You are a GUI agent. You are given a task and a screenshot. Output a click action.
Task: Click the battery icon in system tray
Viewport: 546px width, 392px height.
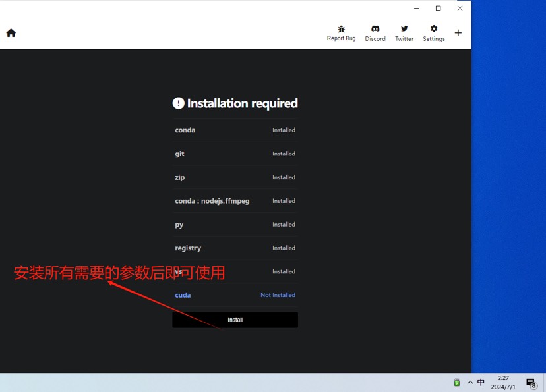pyautogui.click(x=456, y=382)
